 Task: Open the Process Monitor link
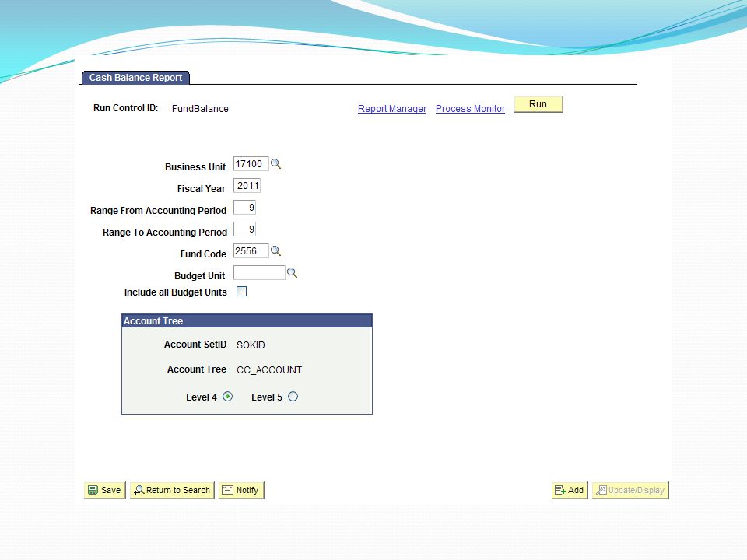coord(470,109)
